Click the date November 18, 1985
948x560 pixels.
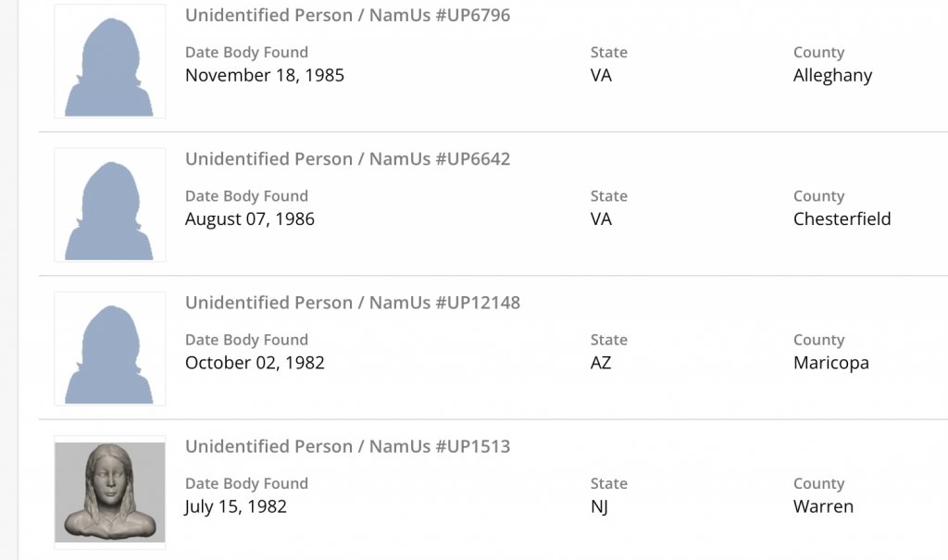265,76
